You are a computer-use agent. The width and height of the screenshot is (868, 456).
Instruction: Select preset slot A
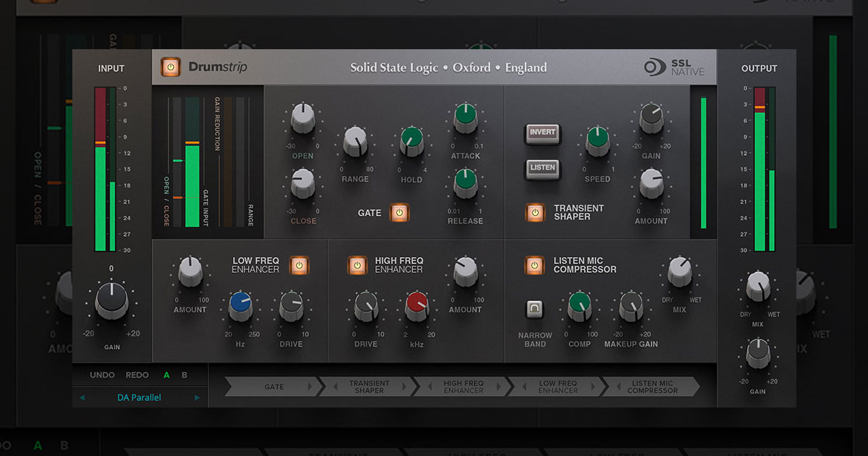click(x=166, y=375)
